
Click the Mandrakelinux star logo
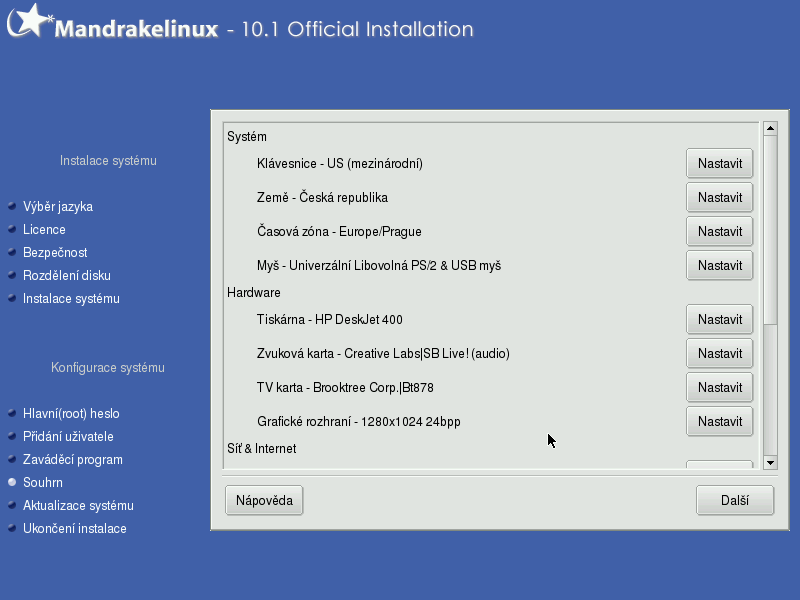[30, 21]
